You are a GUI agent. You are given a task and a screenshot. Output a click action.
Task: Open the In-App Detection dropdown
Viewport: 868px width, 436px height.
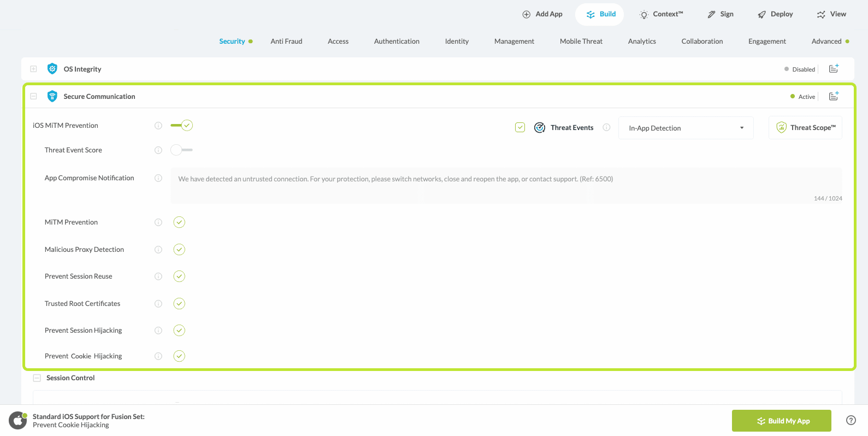686,128
